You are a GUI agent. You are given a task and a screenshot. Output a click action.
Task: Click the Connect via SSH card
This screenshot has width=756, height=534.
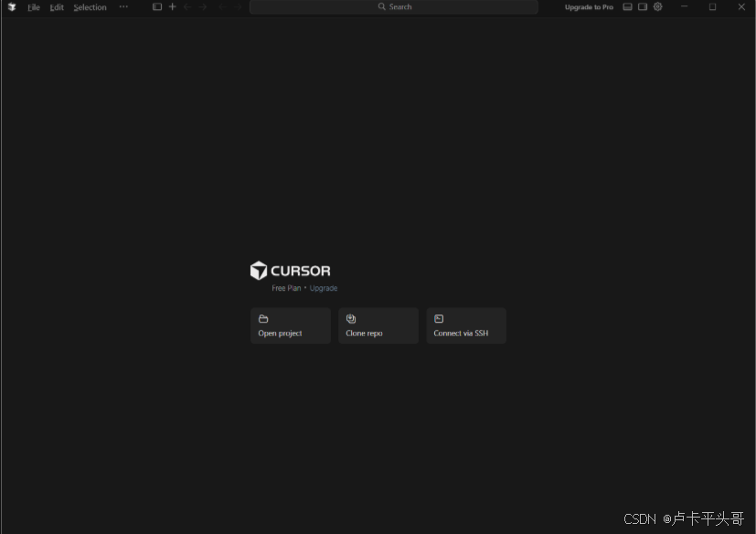[466, 326]
